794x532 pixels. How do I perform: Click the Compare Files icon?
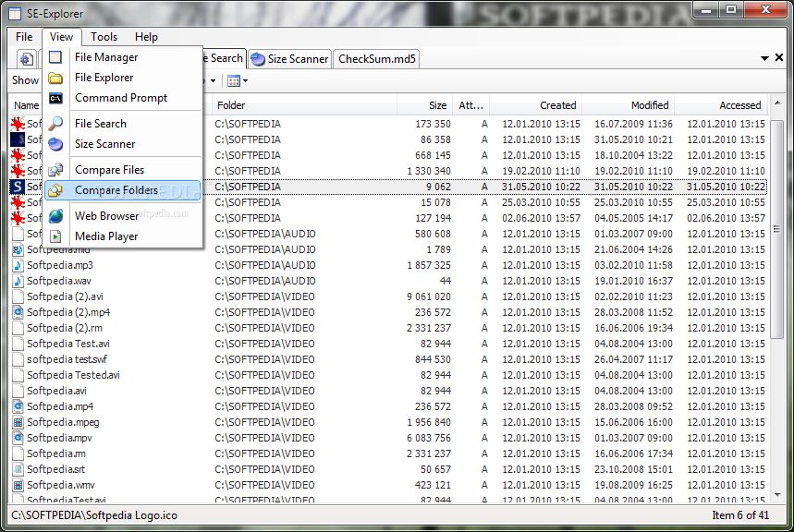[x=55, y=170]
